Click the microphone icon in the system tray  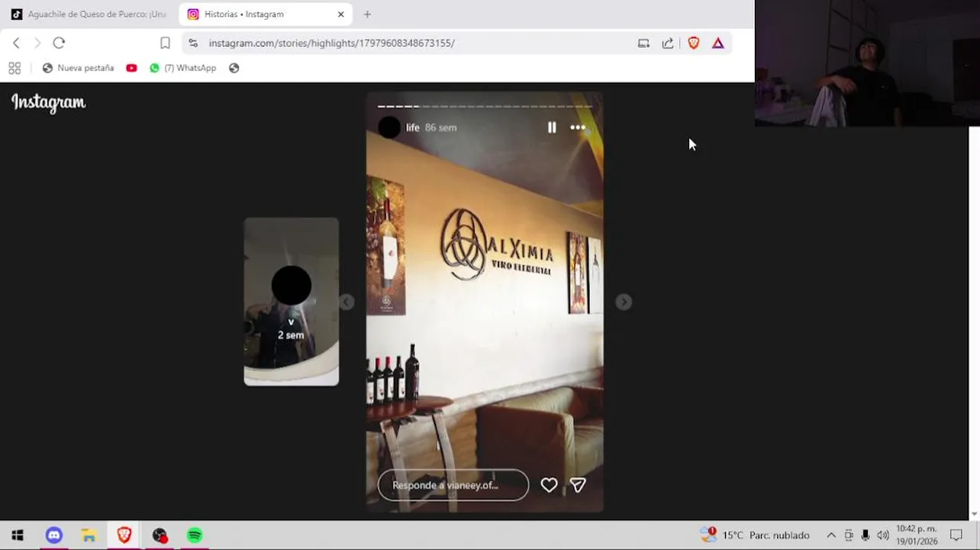866,535
